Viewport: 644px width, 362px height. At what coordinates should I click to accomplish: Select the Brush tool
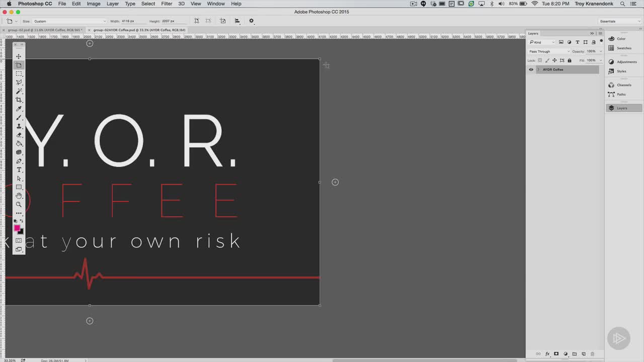(x=19, y=117)
